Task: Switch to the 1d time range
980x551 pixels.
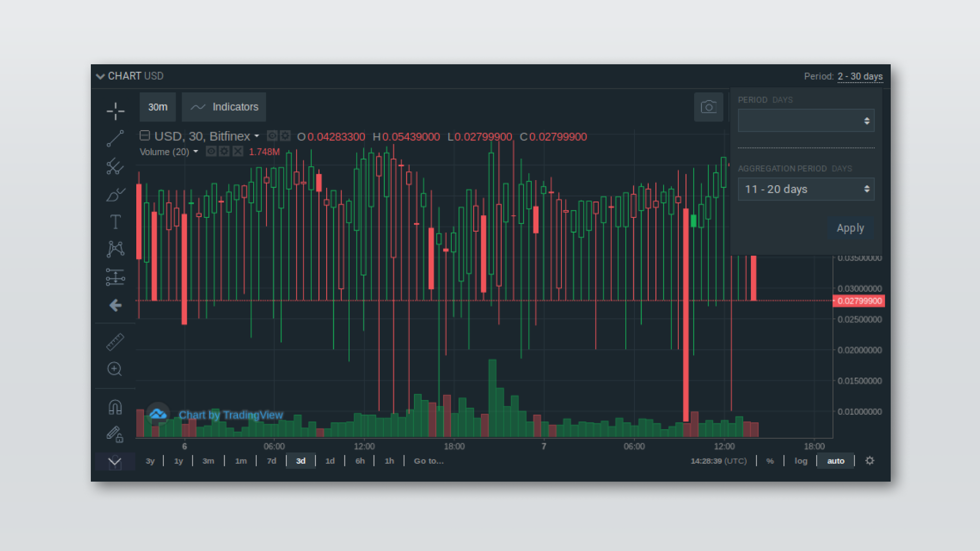Action: point(330,461)
